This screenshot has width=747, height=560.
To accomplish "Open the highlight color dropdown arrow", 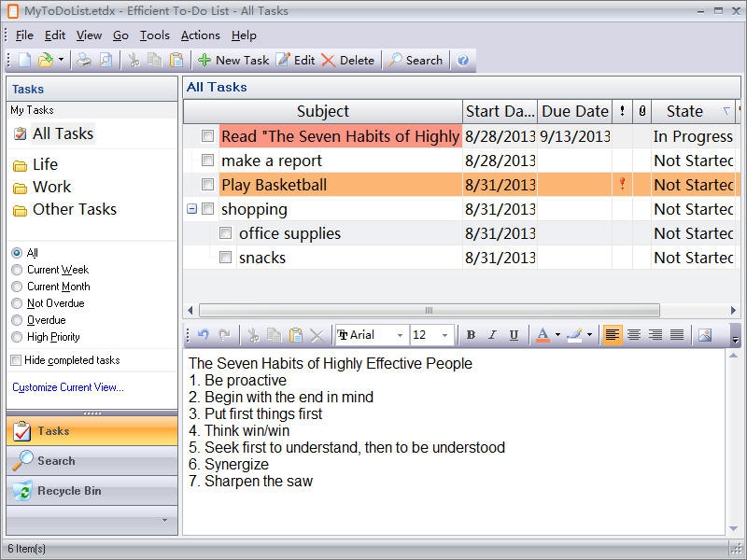I will pos(589,335).
